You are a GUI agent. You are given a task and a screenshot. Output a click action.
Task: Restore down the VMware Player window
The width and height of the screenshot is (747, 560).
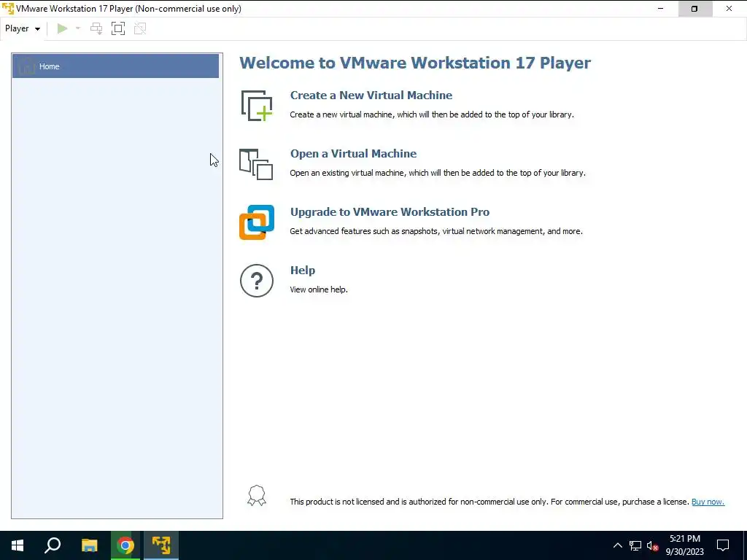[x=694, y=9]
